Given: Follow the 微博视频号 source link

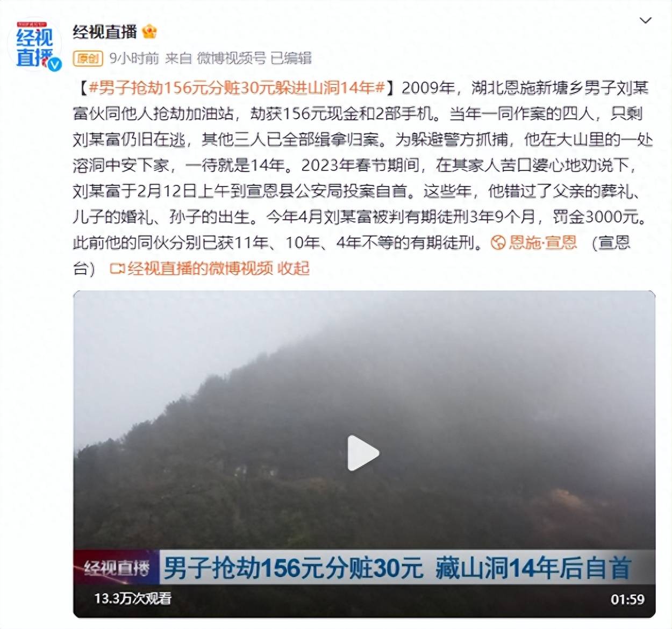Looking at the screenshot, I should pos(231,58).
